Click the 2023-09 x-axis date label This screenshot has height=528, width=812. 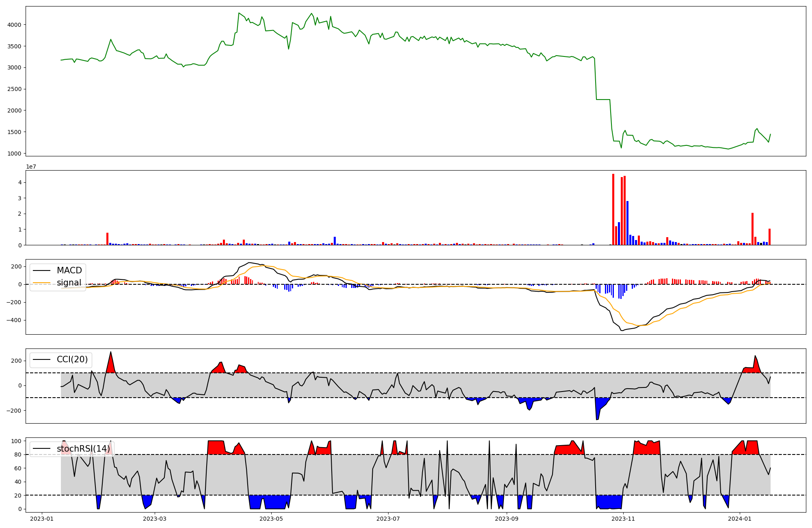(507, 519)
